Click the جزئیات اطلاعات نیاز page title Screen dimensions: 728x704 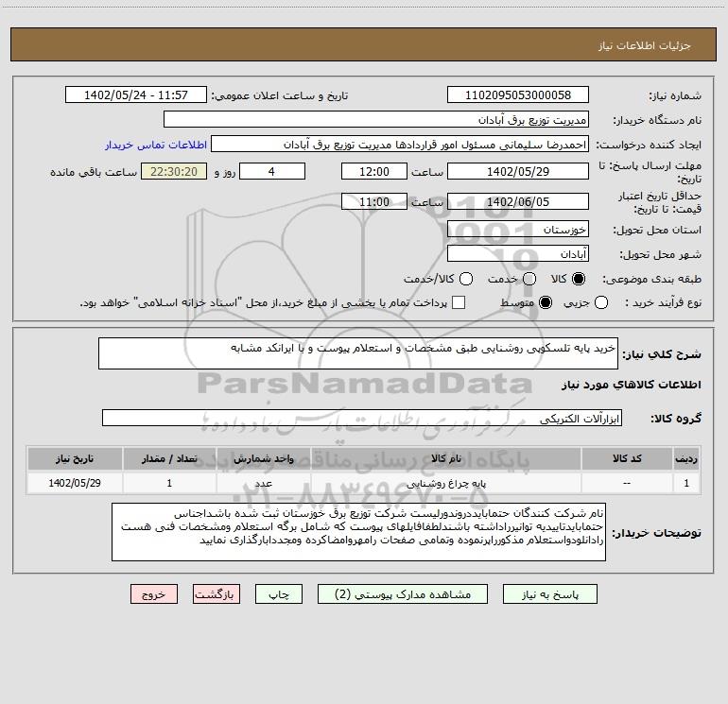[645, 45]
